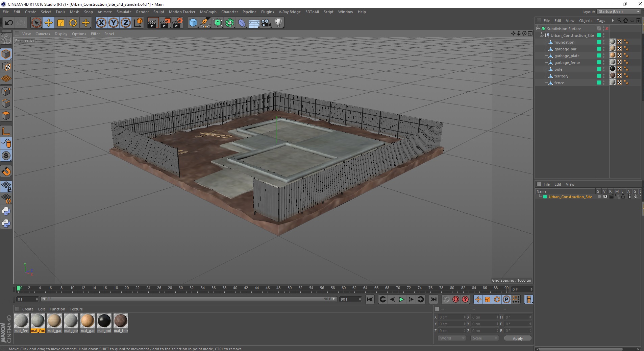
Task: Select the foundation object
Action: 564,42
